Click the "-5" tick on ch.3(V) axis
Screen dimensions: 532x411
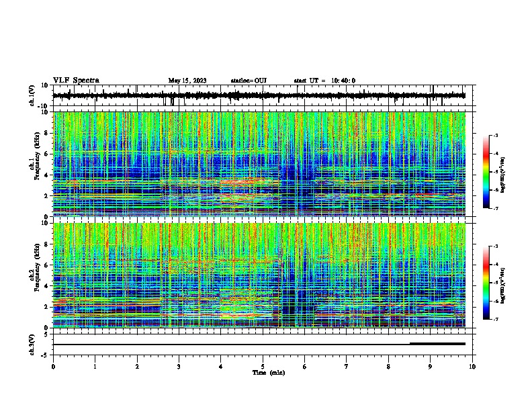tap(46, 355)
